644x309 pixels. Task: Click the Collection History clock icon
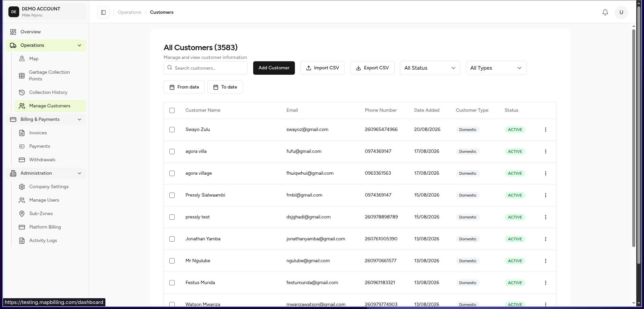(22, 92)
